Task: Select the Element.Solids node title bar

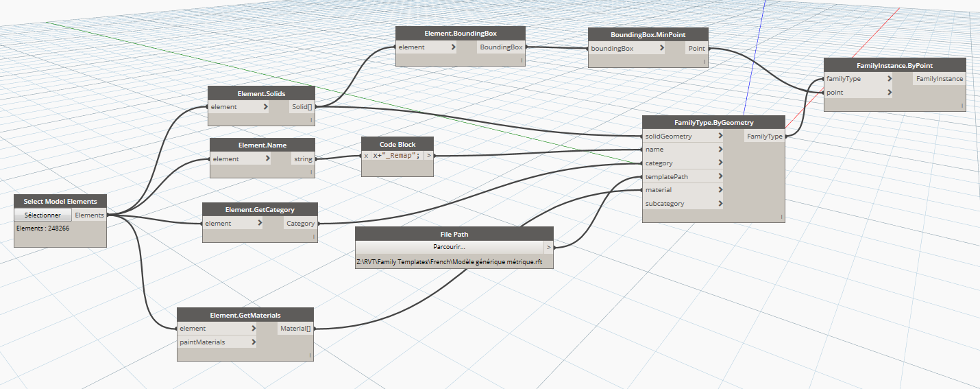Action: click(x=261, y=93)
